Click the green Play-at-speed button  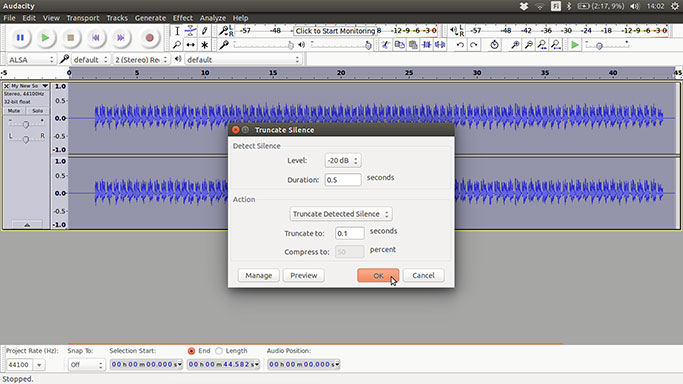(575, 45)
